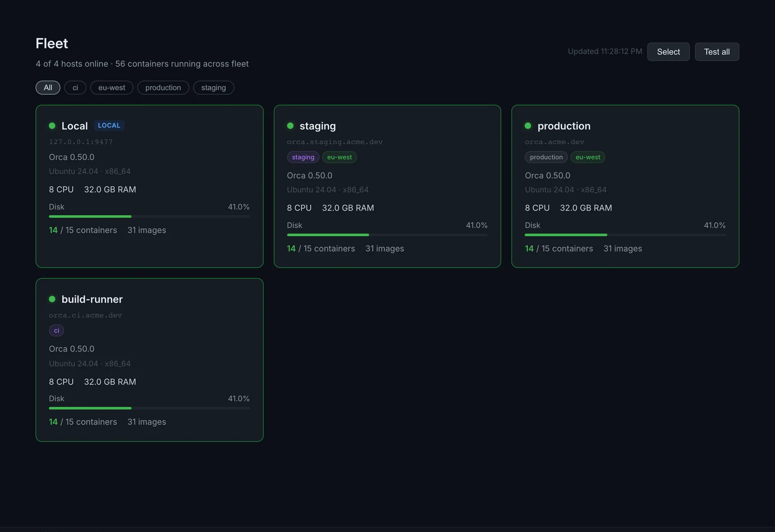The width and height of the screenshot is (775, 532).
Task: Click build-runner card 31 images text
Action: [147, 422]
